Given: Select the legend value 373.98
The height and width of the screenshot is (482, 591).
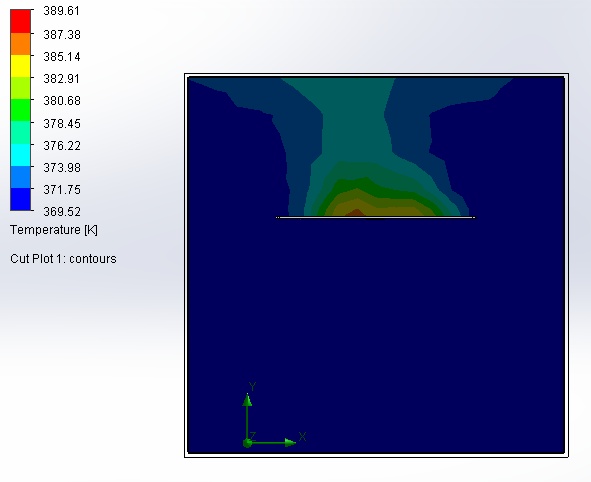Looking at the screenshot, I should [x=62, y=167].
